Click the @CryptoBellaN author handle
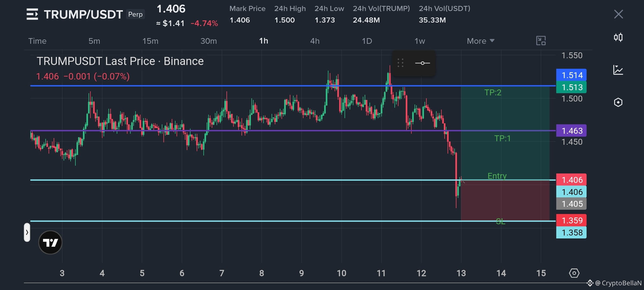The height and width of the screenshot is (290, 644). point(618,283)
